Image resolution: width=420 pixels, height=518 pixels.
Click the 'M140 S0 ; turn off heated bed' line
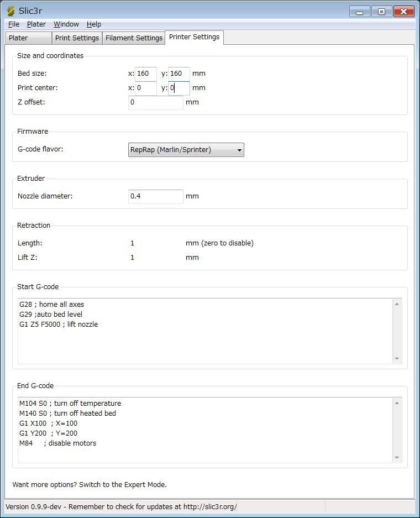click(67, 414)
